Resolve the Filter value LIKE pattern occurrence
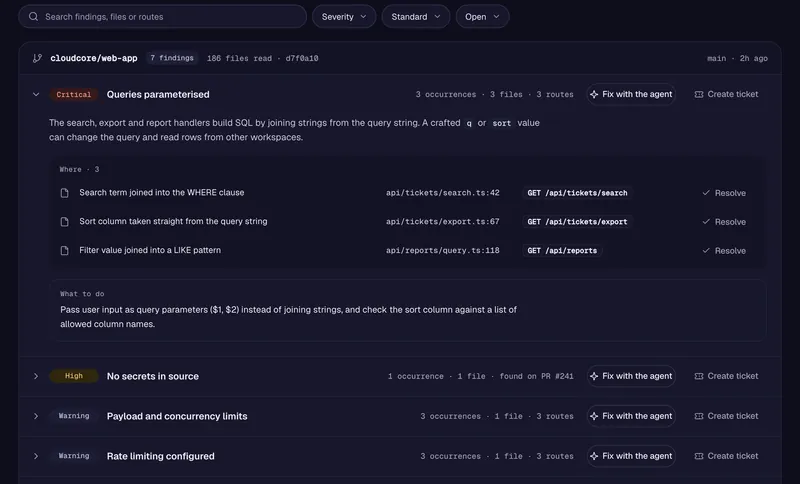This screenshot has width=800, height=484. [x=724, y=250]
